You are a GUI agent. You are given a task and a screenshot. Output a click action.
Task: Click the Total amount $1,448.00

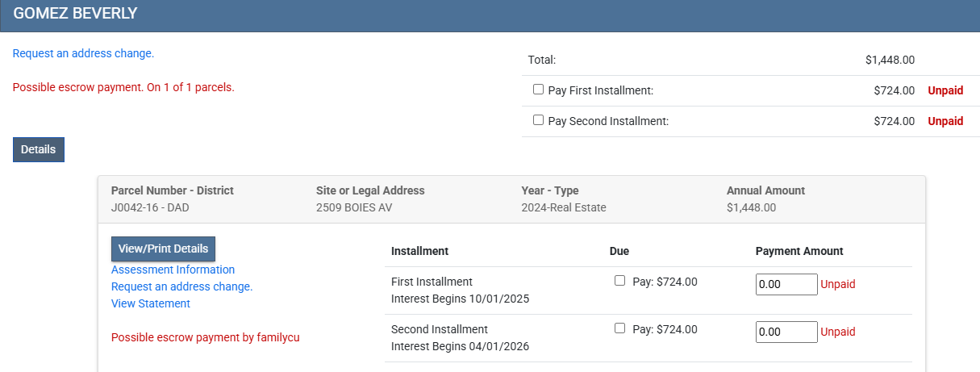click(890, 60)
